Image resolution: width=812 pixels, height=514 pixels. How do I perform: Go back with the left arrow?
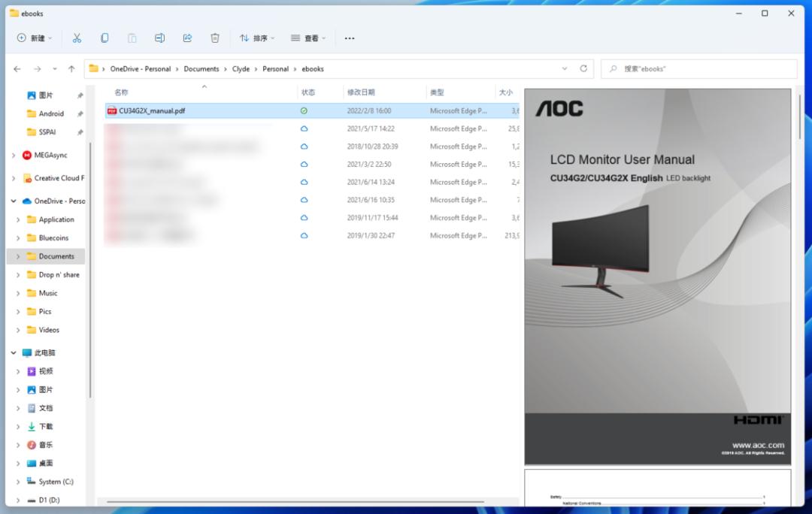17,69
